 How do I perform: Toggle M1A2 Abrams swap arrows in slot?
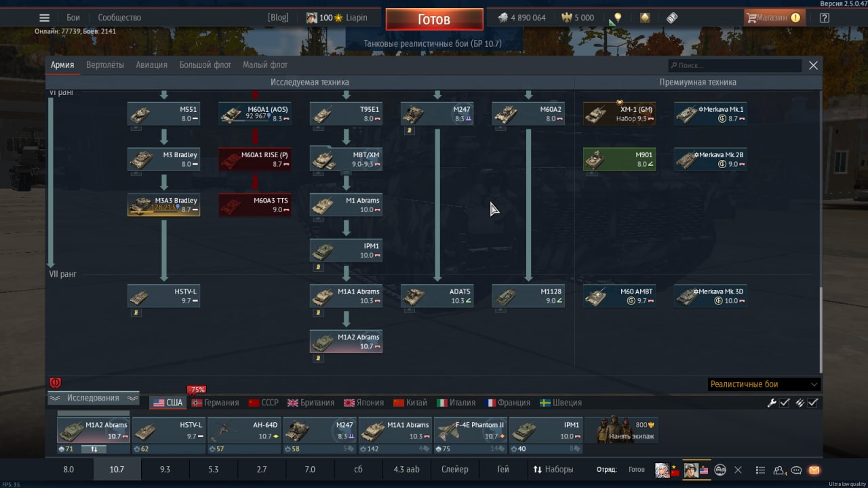(x=94, y=449)
